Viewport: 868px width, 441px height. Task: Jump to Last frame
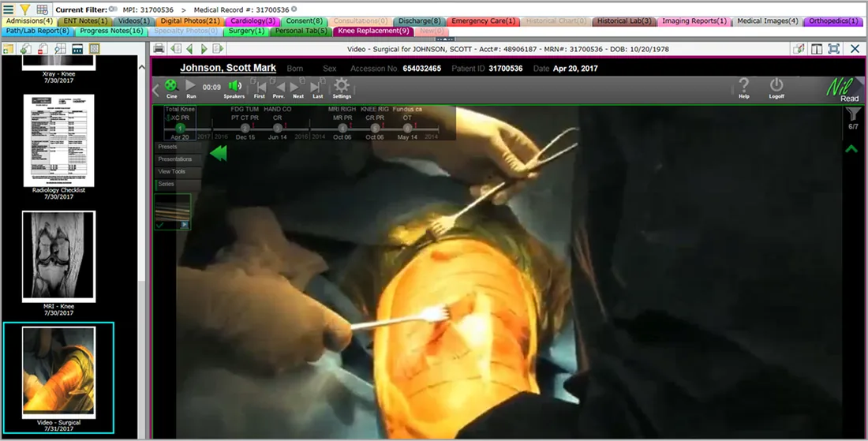[318, 88]
